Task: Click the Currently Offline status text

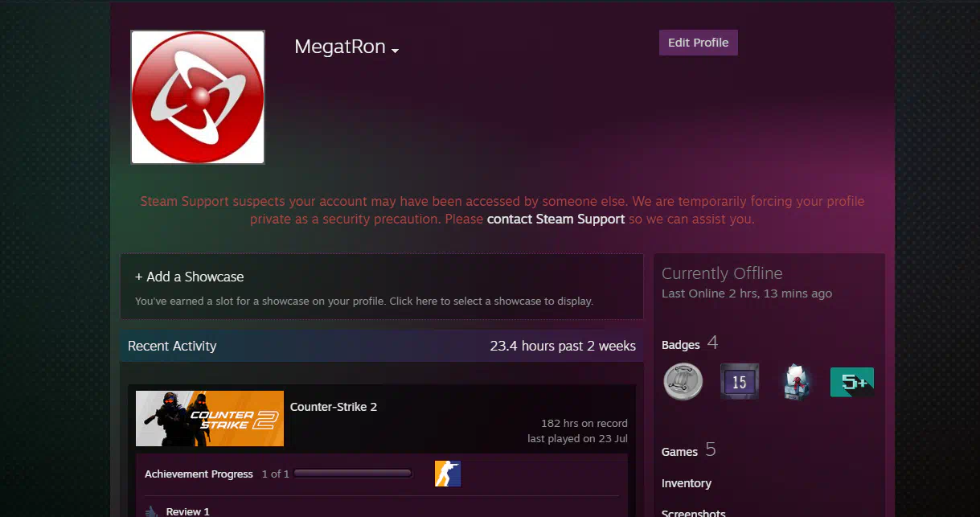Action: click(722, 273)
